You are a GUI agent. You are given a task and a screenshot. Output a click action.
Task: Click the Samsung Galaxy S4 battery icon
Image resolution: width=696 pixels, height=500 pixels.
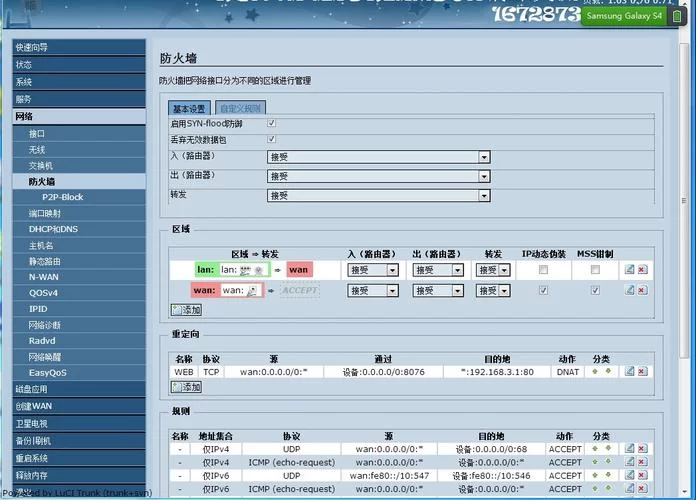pyautogui.click(x=676, y=16)
